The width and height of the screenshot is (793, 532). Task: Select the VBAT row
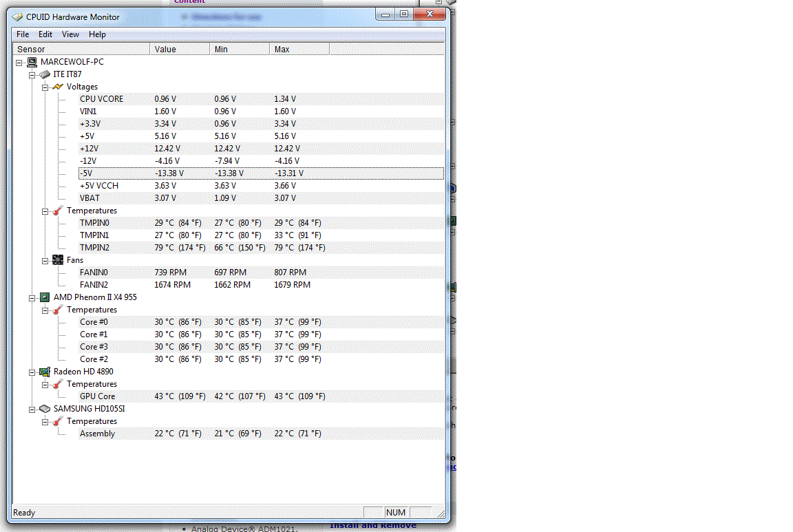(x=262, y=198)
